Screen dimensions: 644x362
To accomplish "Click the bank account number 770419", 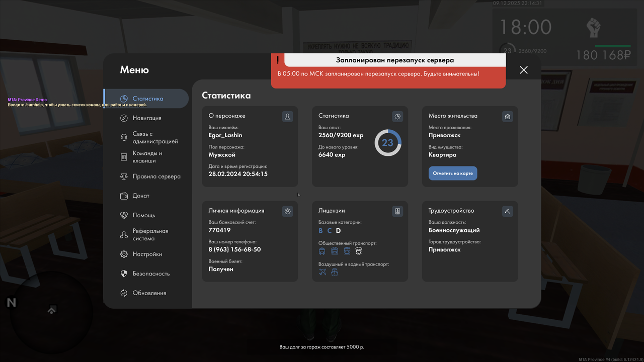I will pyautogui.click(x=219, y=230).
